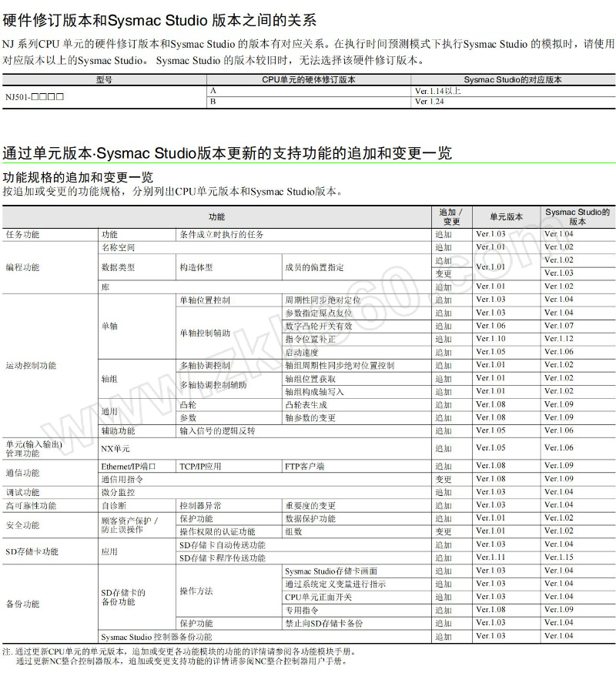Click the '周期性同步绝对定位' cell
This screenshot has height=673, width=616.
[323, 300]
